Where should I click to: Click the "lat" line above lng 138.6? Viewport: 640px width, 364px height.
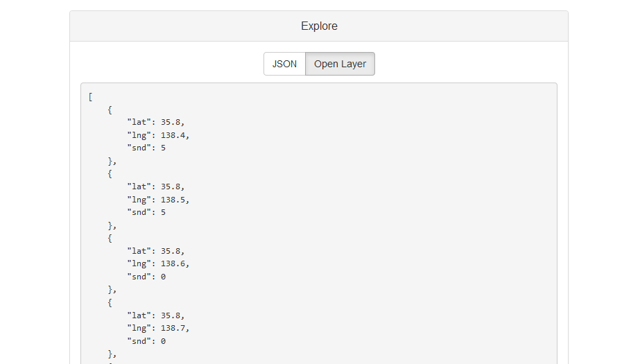pos(155,251)
